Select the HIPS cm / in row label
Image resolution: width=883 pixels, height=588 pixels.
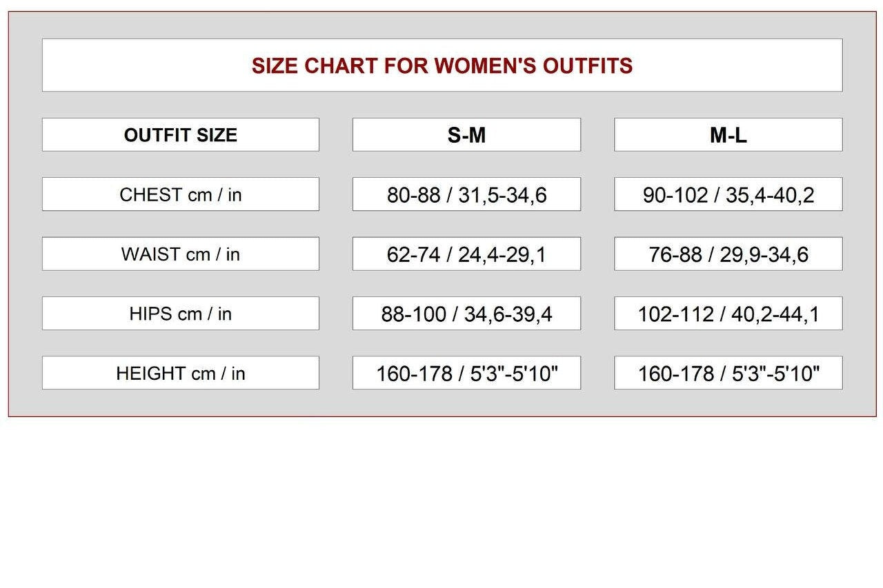[181, 314]
